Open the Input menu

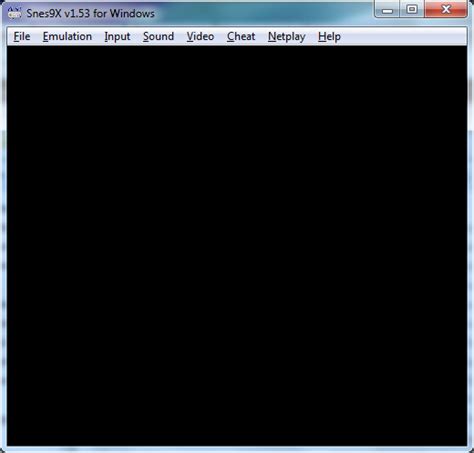pos(117,36)
